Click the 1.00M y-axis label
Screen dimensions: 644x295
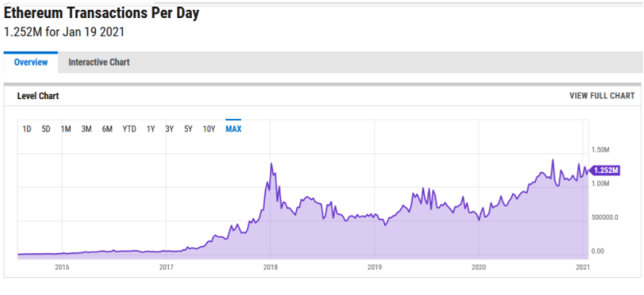[601, 184]
